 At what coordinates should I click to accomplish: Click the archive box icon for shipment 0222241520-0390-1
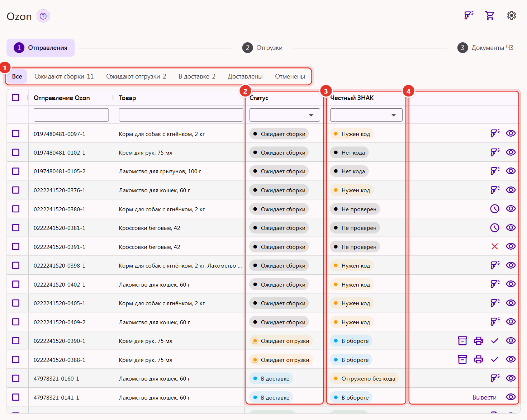[x=462, y=341]
